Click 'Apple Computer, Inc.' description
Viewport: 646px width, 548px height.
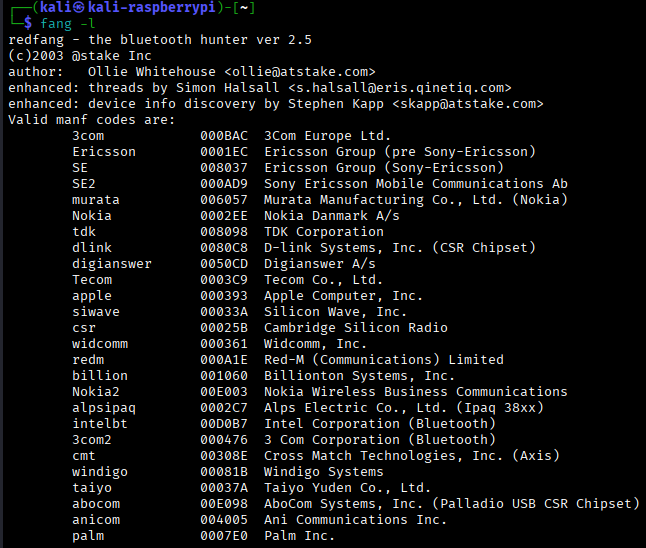tap(343, 296)
